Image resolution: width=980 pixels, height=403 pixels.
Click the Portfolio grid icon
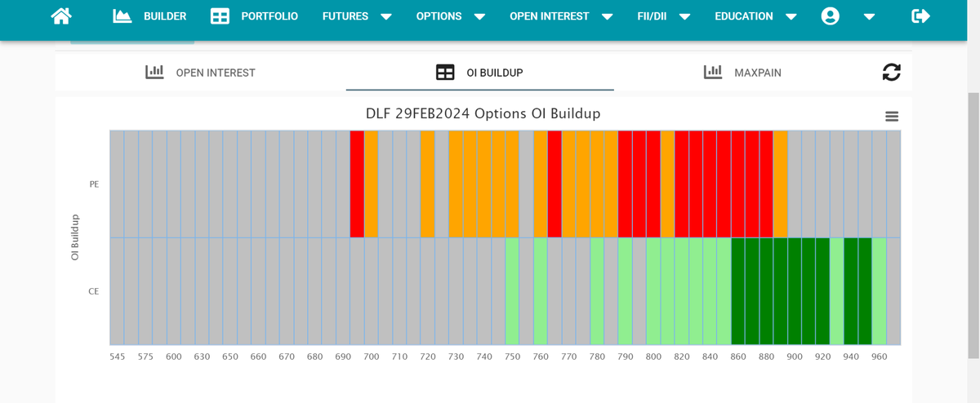click(220, 16)
